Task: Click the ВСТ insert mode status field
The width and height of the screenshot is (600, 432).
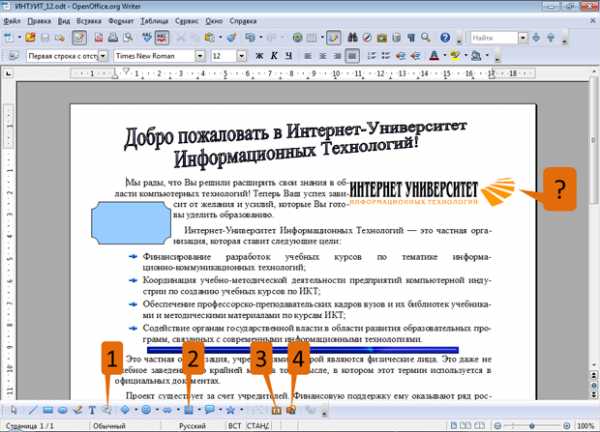Action: tap(235, 425)
